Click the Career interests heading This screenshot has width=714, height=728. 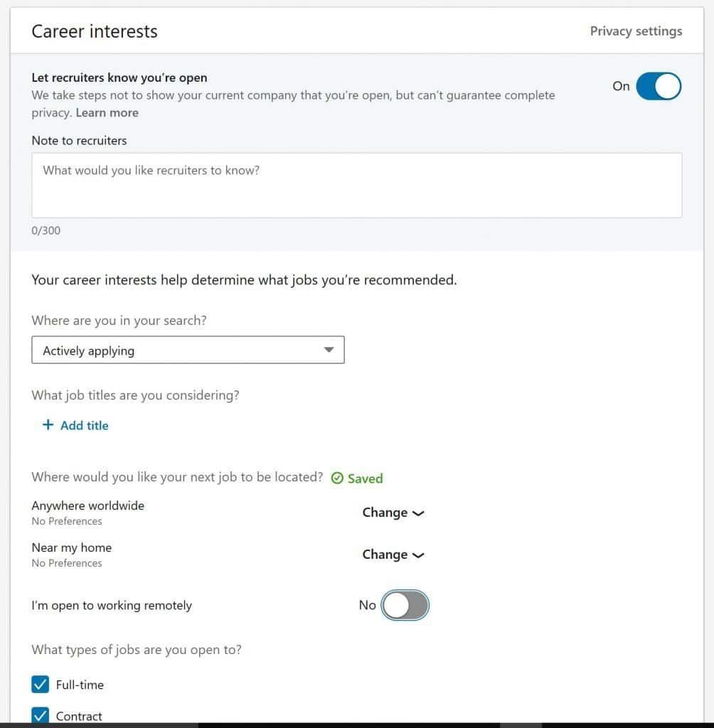pyautogui.click(x=95, y=31)
